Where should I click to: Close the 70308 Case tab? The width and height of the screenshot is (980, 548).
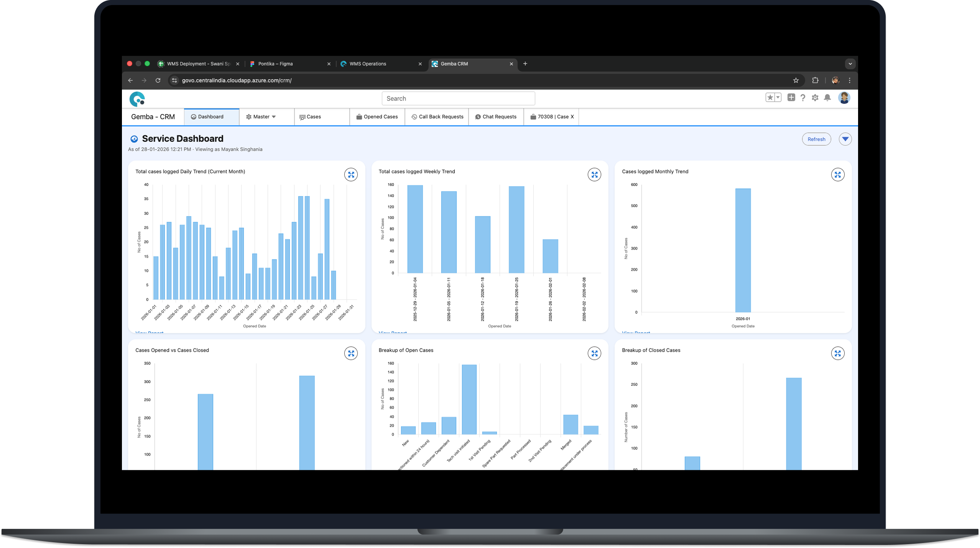coord(572,117)
